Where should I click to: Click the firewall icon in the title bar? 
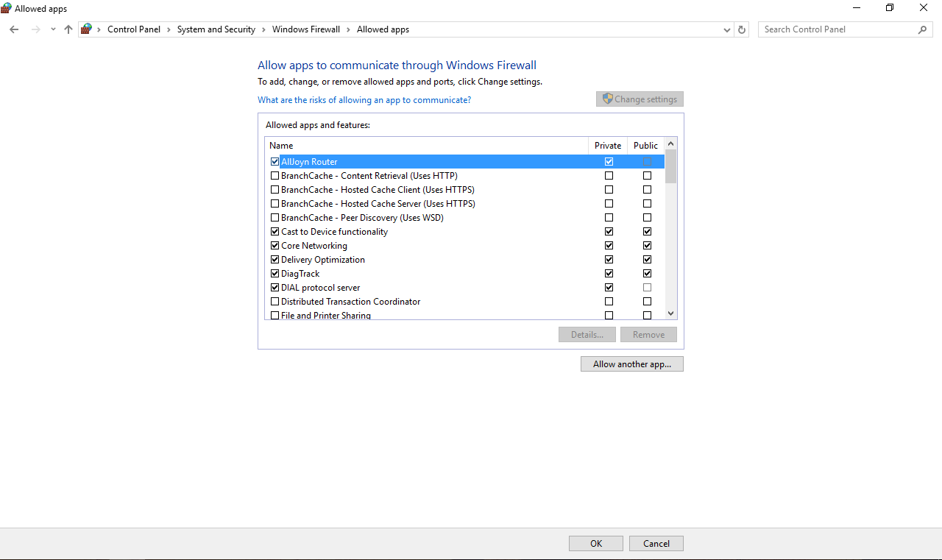click(x=7, y=8)
